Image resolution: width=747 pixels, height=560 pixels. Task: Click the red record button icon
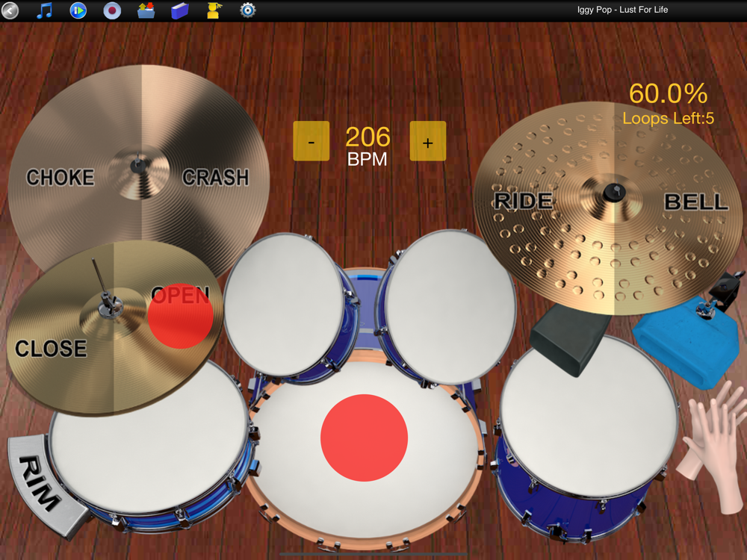tap(112, 10)
